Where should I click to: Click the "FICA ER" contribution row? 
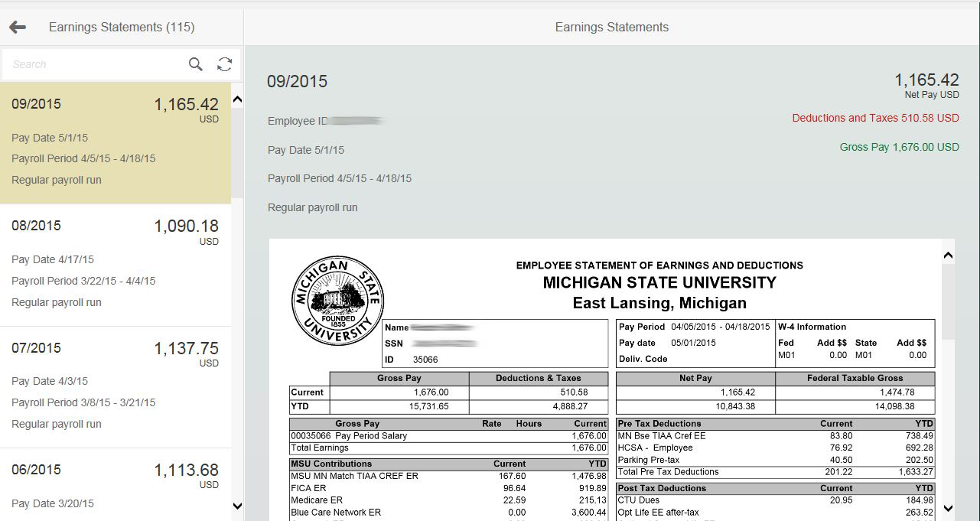pyautogui.click(x=449, y=488)
